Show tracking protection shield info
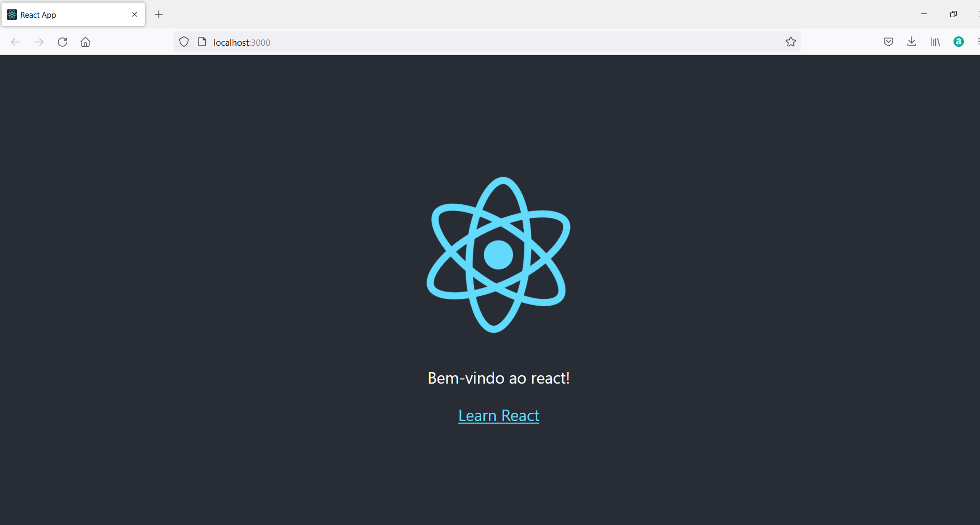This screenshot has width=980, height=525. pos(184,42)
